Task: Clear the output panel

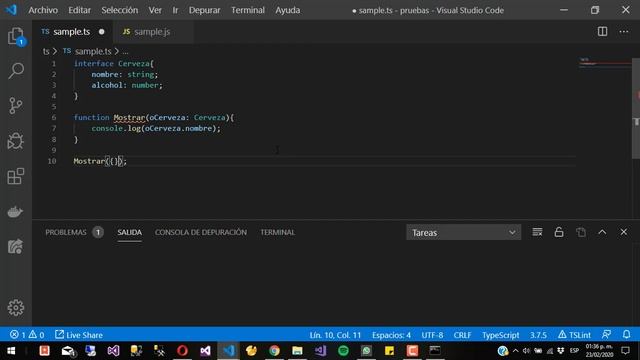Action: click(537, 232)
